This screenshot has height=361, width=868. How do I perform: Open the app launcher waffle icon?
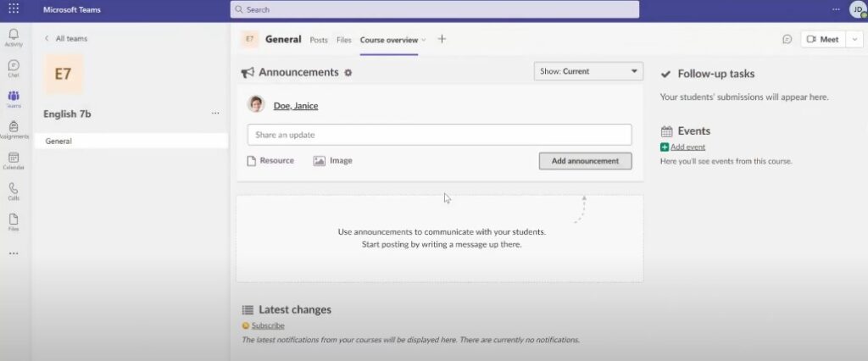tap(14, 8)
